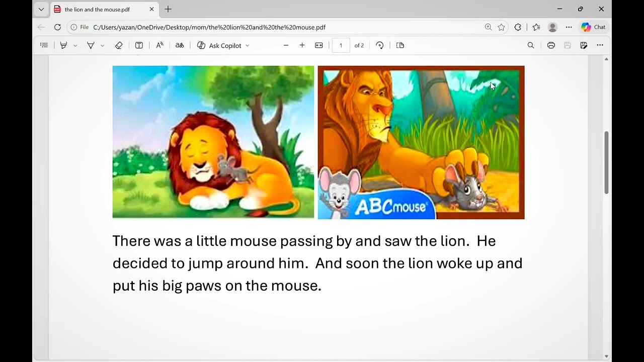Select the erase tool
This screenshot has height=362, width=644.
119,45
